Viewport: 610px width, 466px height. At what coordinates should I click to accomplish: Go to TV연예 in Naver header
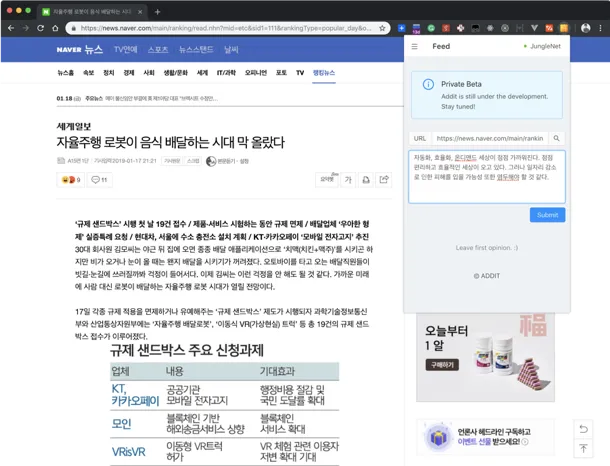125,49
